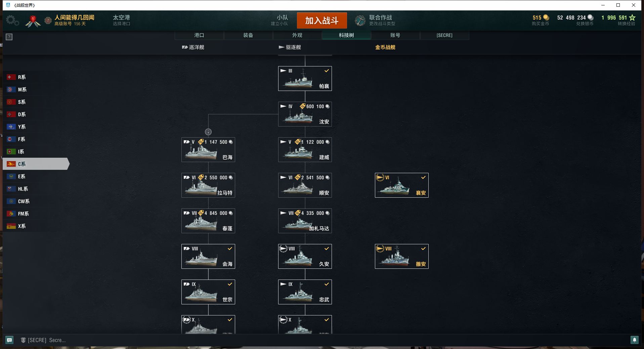Click the star experience conversion icon

click(632, 17)
